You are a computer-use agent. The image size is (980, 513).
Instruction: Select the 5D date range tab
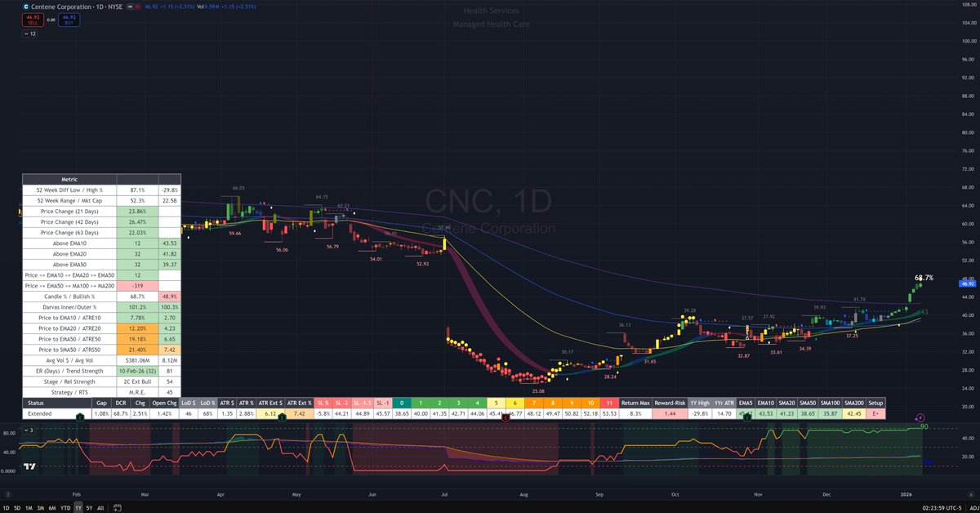(19, 507)
